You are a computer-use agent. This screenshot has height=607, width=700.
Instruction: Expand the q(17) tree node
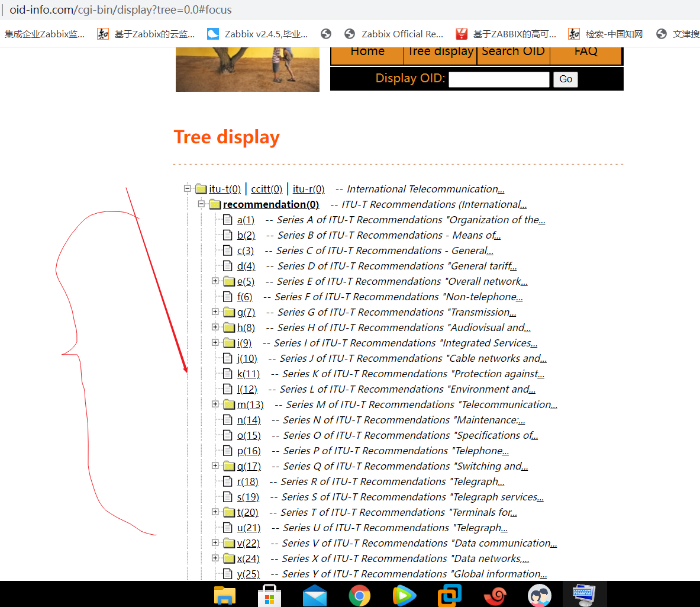point(215,466)
